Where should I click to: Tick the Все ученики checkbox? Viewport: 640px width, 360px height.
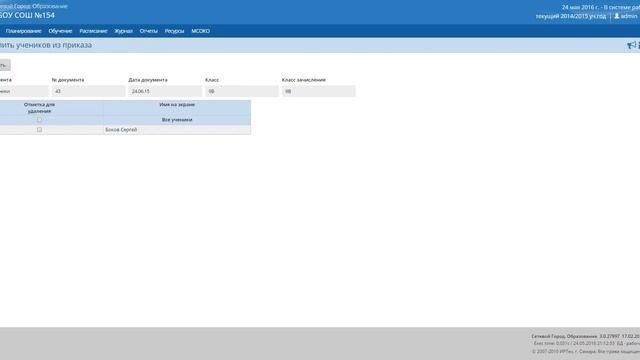point(40,120)
